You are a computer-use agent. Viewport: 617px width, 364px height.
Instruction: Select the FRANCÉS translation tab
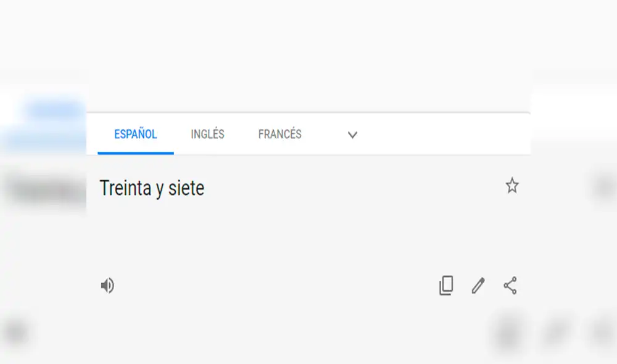tap(279, 134)
